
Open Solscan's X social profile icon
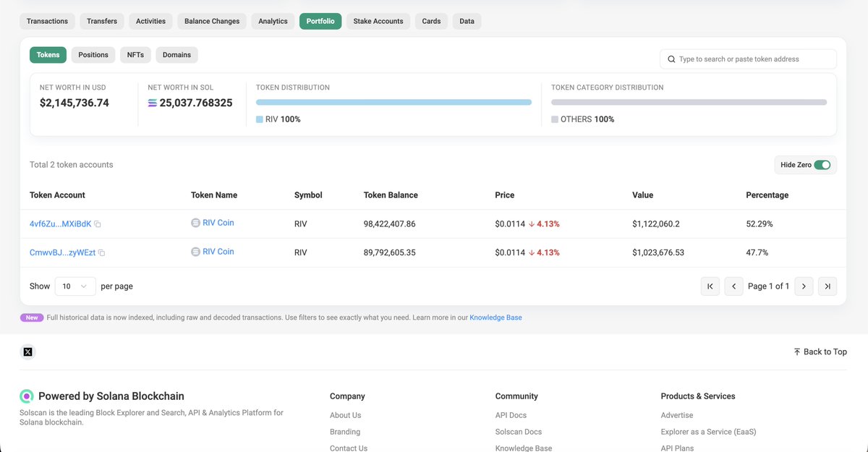27,352
